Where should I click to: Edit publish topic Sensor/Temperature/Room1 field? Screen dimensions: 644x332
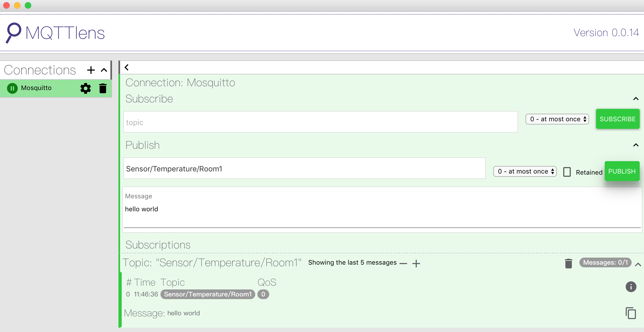(304, 168)
